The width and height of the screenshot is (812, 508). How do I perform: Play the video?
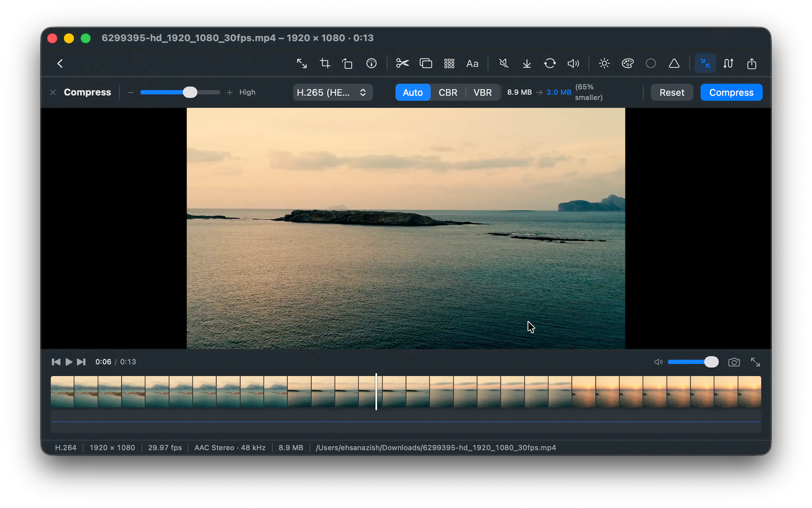(69, 362)
